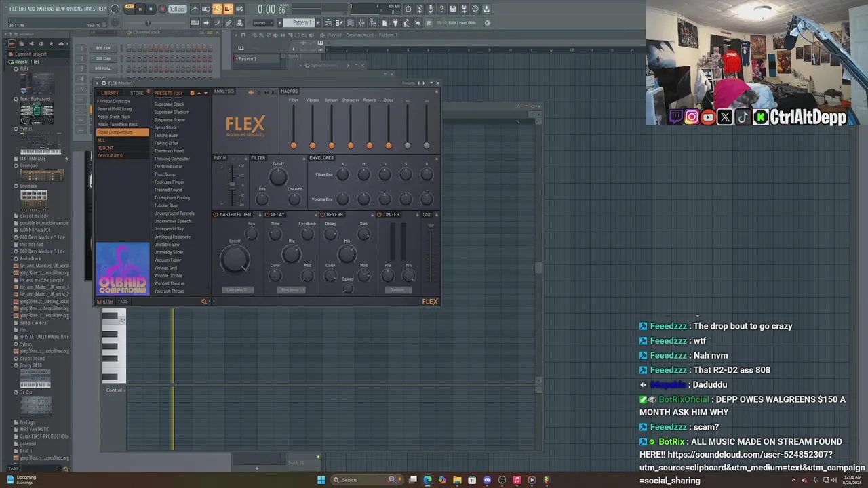The image size is (868, 488).
Task: Open the (none) snap dropdown
Action: (x=260, y=23)
